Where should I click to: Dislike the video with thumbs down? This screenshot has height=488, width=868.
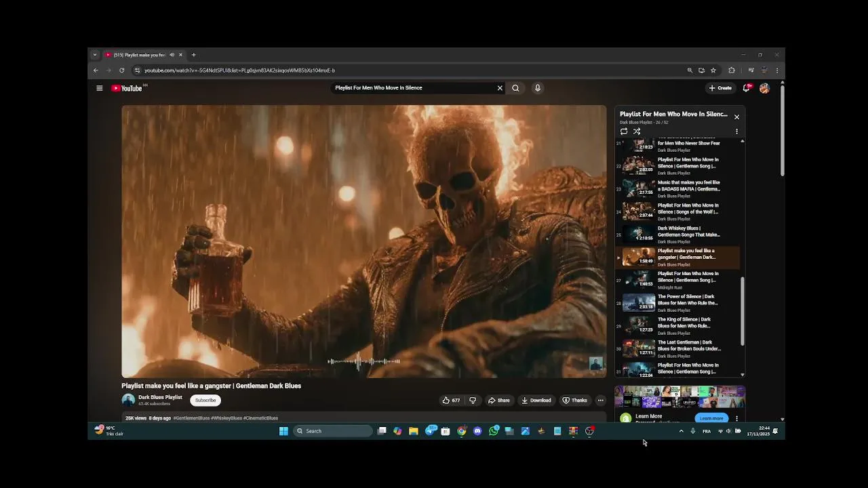[473, 401]
